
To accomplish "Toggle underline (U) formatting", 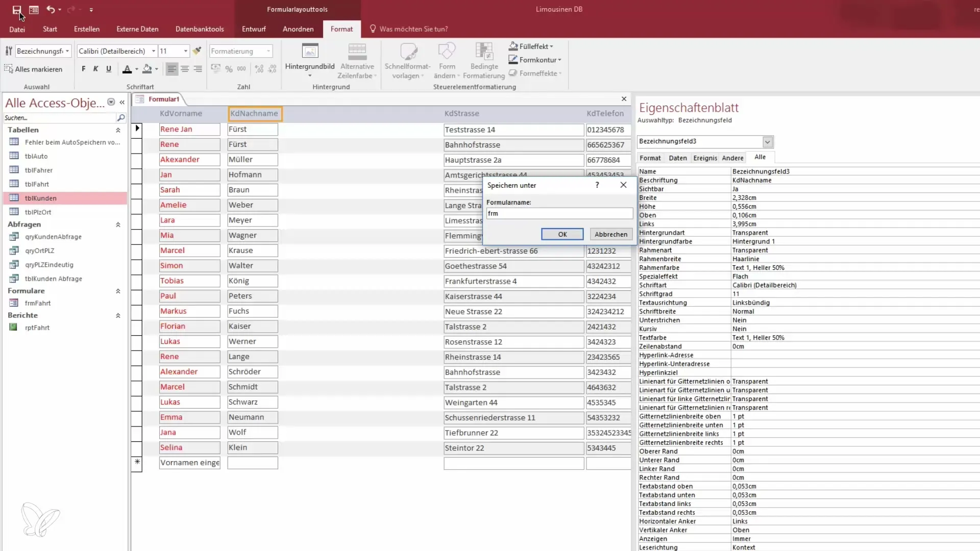I will (x=109, y=69).
